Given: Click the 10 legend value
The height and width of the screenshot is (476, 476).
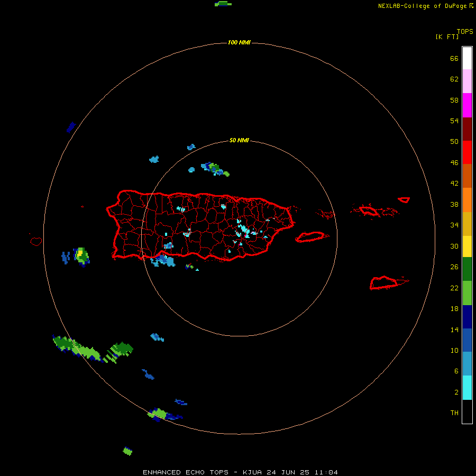Looking at the screenshot, I should pyautogui.click(x=454, y=350).
